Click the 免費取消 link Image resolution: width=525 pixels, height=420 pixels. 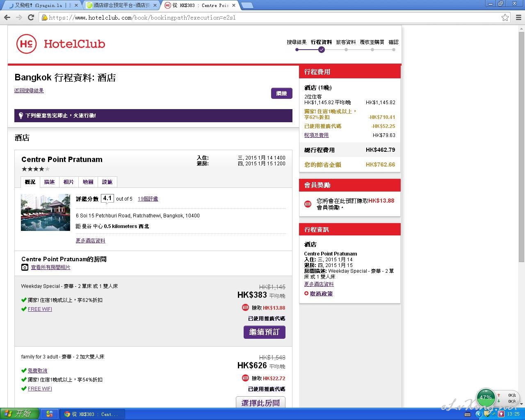(37, 371)
